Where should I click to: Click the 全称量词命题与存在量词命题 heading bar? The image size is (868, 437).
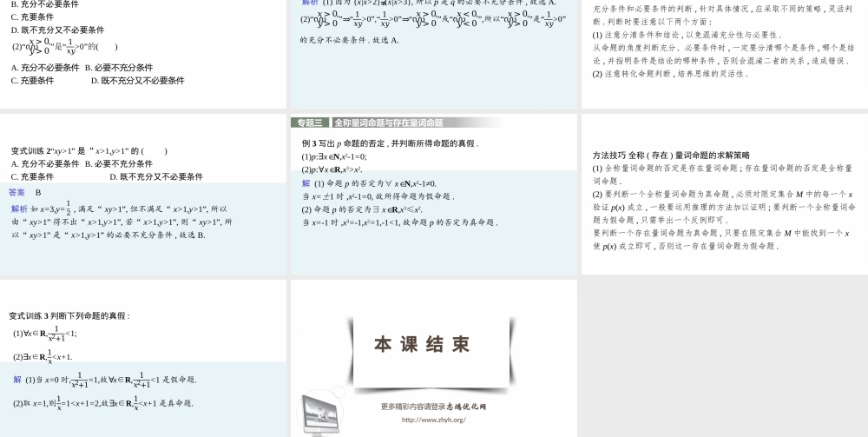coord(418,123)
